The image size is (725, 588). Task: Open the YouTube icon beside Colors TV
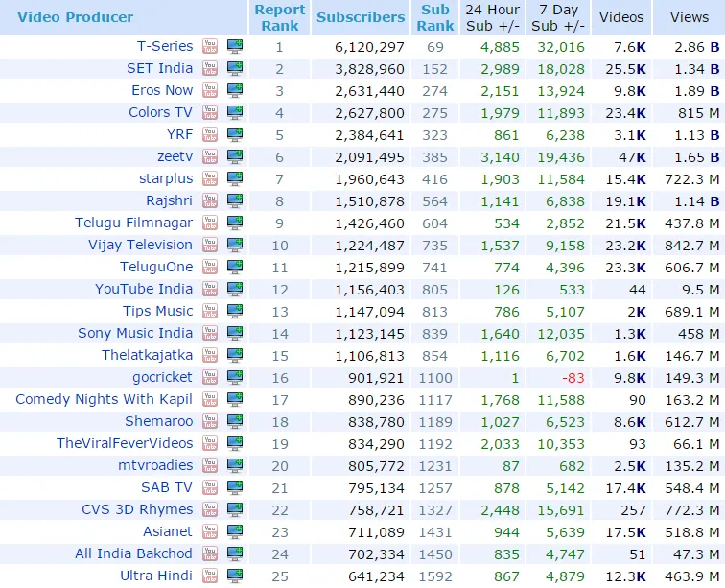pos(210,112)
